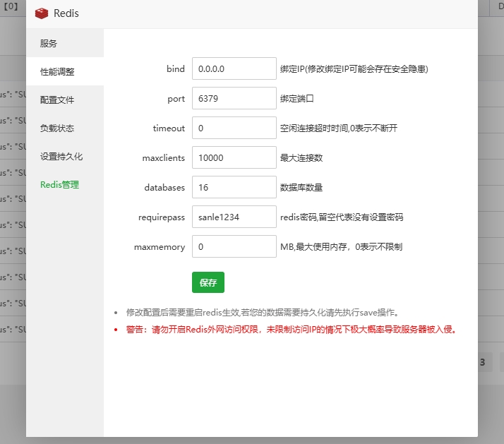Click the Redis logo icon in the header
Screen dimensions: 504x444
pos(42,13)
